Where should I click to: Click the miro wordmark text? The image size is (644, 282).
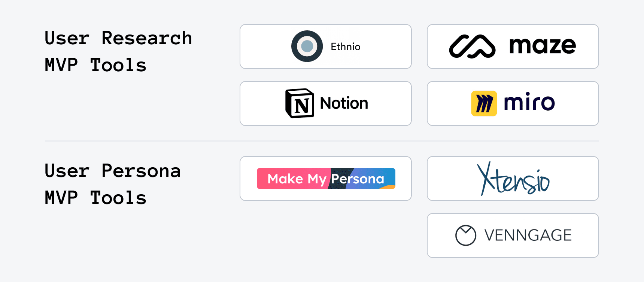pos(529,103)
